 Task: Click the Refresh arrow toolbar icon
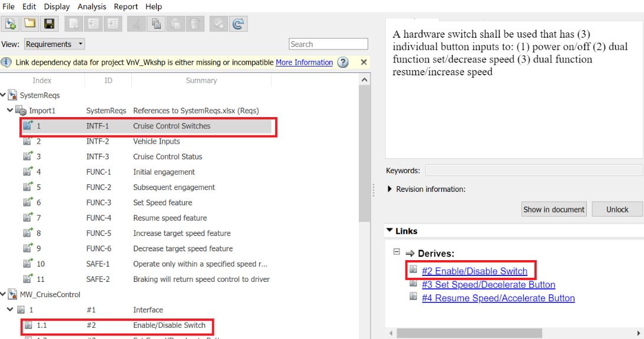[238, 24]
